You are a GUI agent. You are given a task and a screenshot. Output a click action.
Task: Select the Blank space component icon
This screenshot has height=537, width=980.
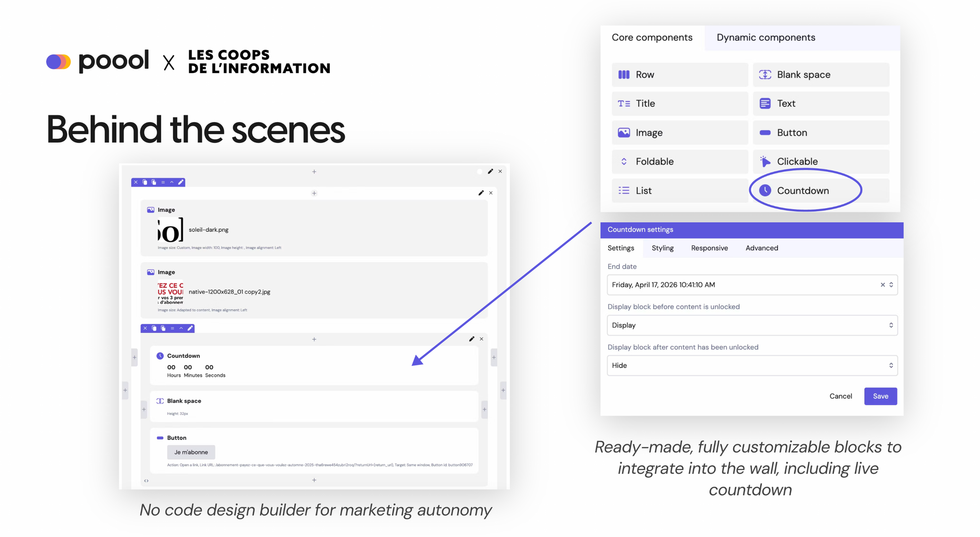[x=764, y=74]
